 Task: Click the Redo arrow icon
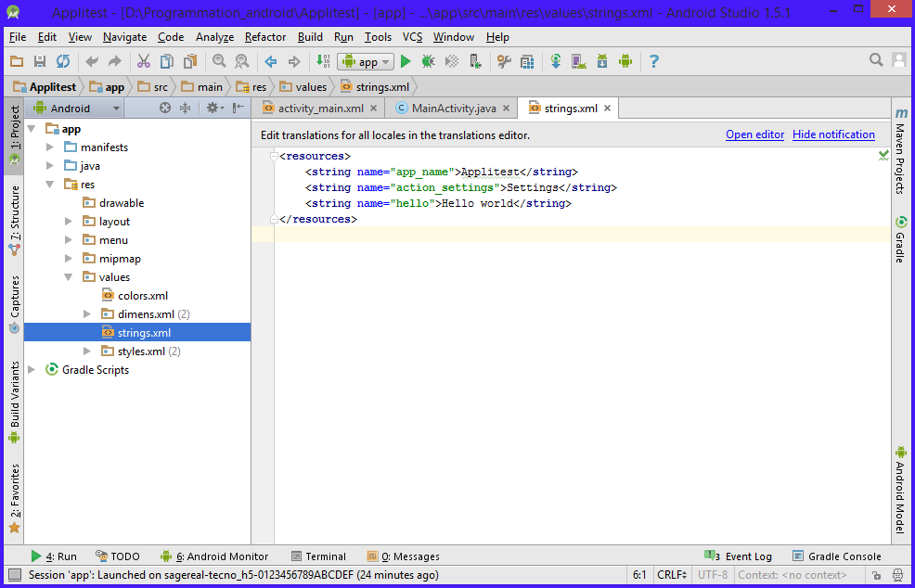(115, 61)
